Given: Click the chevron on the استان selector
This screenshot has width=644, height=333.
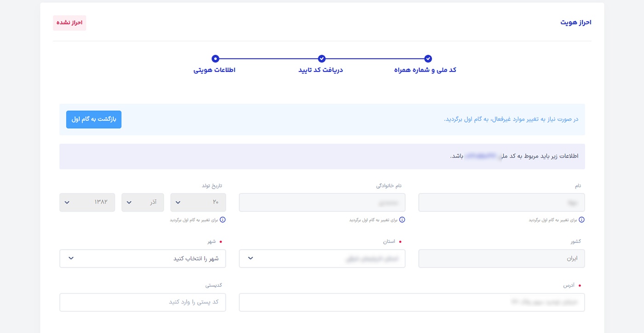Looking at the screenshot, I should [250, 258].
